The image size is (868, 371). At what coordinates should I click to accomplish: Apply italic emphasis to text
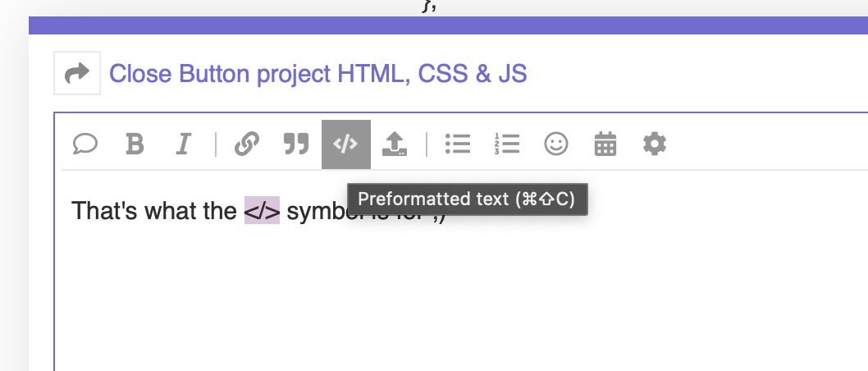(x=183, y=145)
